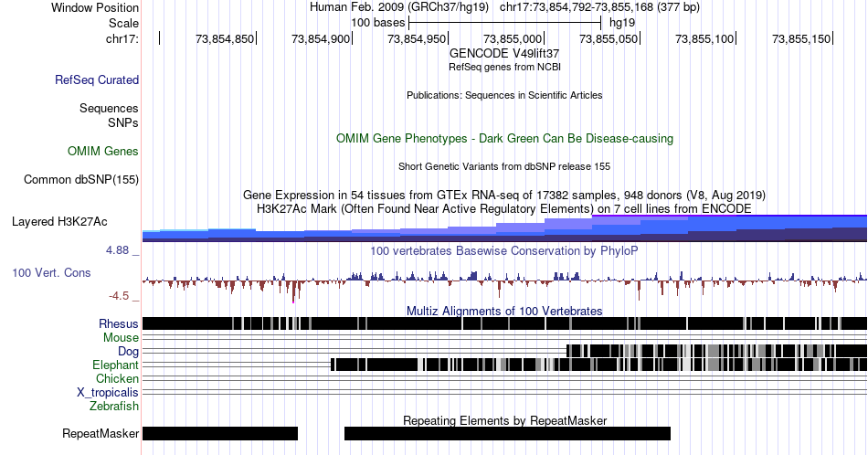
Task: Open the OMIM Genes track settings
Action: pos(103,151)
